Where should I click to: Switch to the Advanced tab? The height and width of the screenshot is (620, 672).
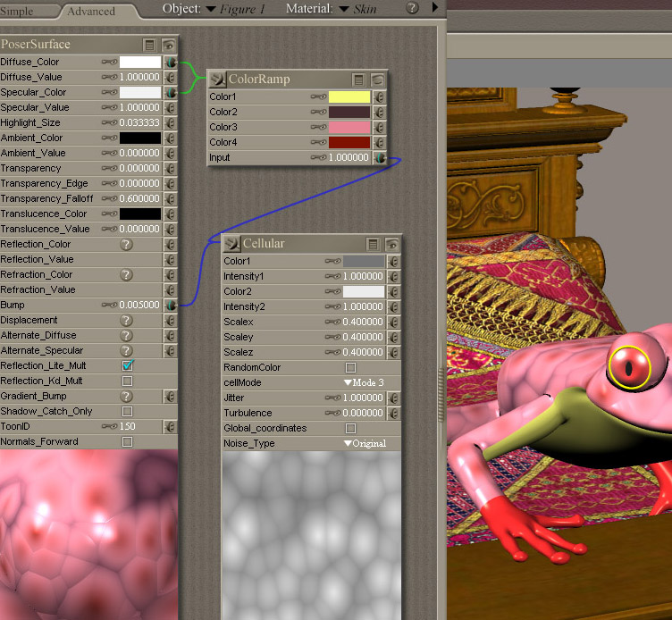91,11
